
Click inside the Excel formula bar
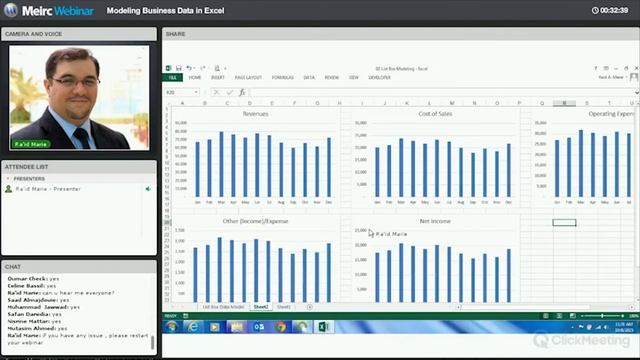[x=441, y=93]
